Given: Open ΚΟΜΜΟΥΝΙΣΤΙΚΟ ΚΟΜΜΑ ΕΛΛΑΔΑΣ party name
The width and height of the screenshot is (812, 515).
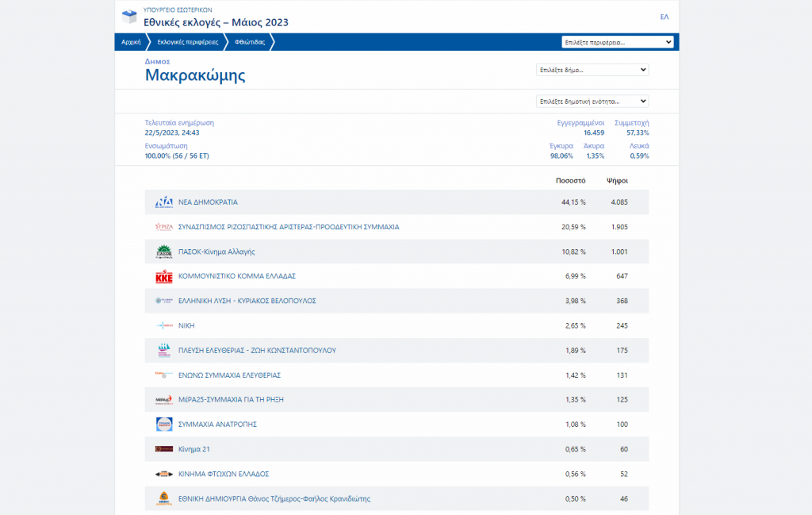Looking at the screenshot, I should coord(236,276).
